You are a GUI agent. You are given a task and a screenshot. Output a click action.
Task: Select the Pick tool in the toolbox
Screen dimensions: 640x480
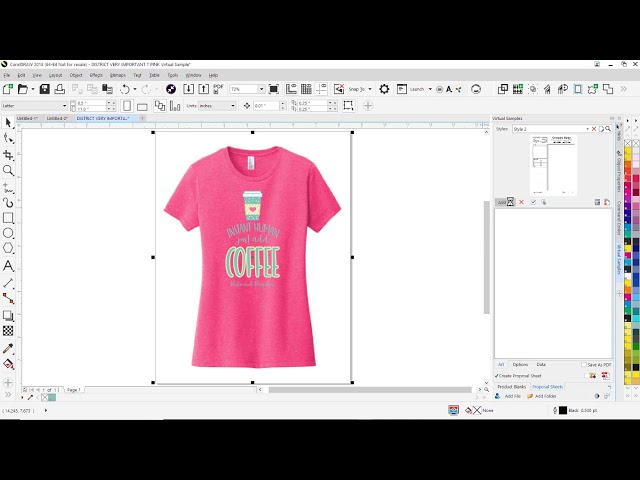pos(8,122)
